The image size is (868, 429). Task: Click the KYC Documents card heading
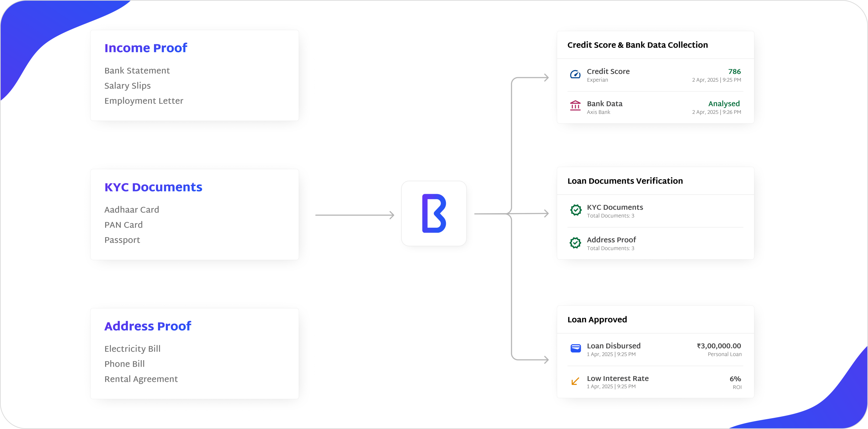coord(153,187)
